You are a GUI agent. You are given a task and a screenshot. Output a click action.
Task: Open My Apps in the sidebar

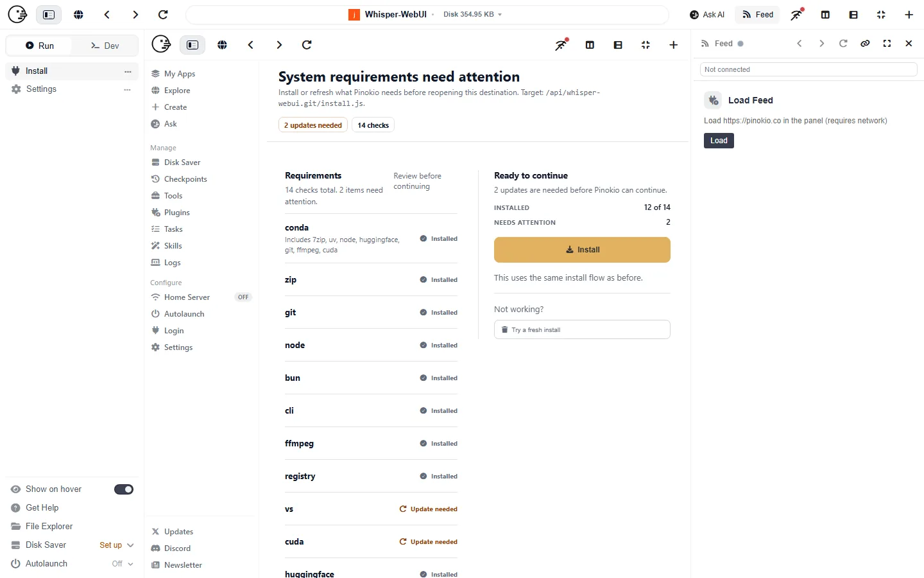[x=173, y=74]
